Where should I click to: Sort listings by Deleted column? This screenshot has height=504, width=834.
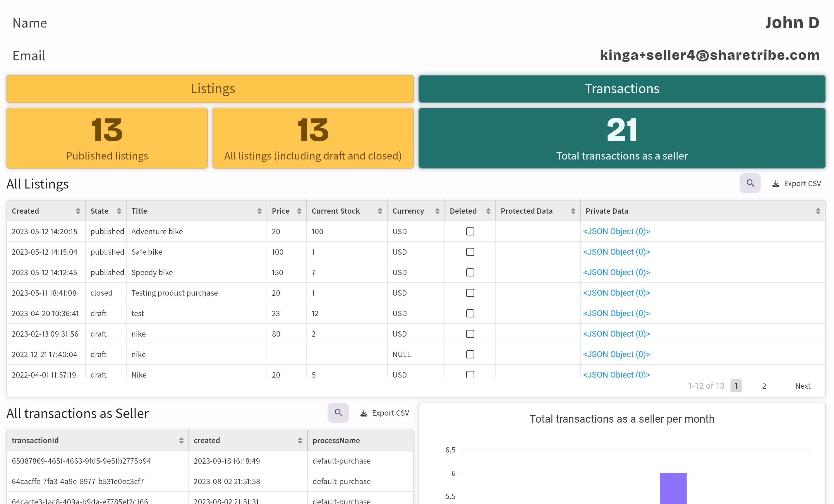click(488, 211)
